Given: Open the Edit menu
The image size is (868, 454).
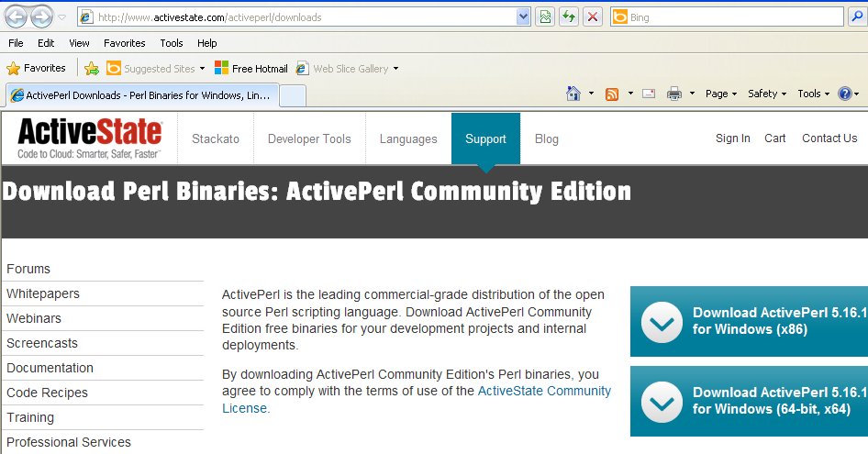Looking at the screenshot, I should (46, 43).
